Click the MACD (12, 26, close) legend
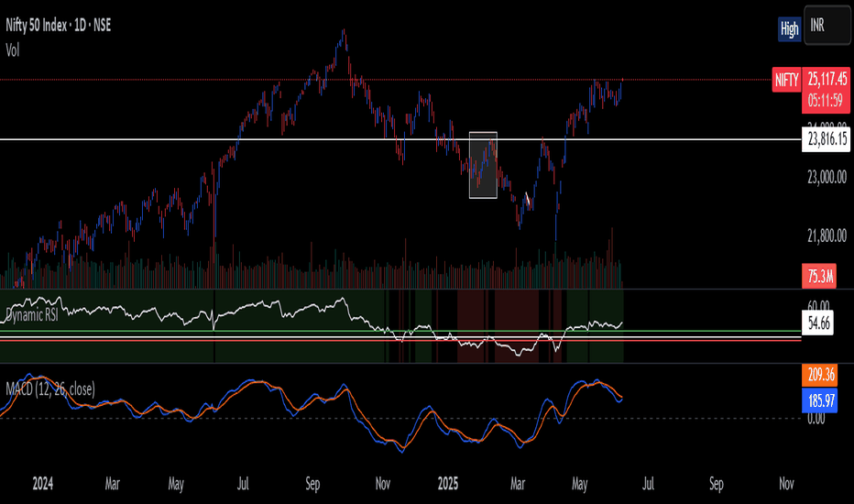 click(50, 389)
